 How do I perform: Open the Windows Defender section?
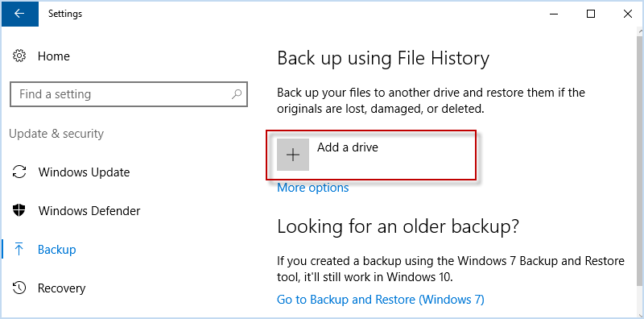pos(89,211)
